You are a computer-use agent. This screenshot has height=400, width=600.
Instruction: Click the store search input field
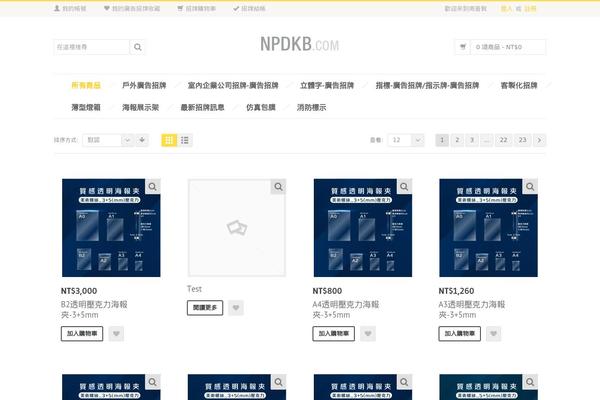click(x=92, y=47)
